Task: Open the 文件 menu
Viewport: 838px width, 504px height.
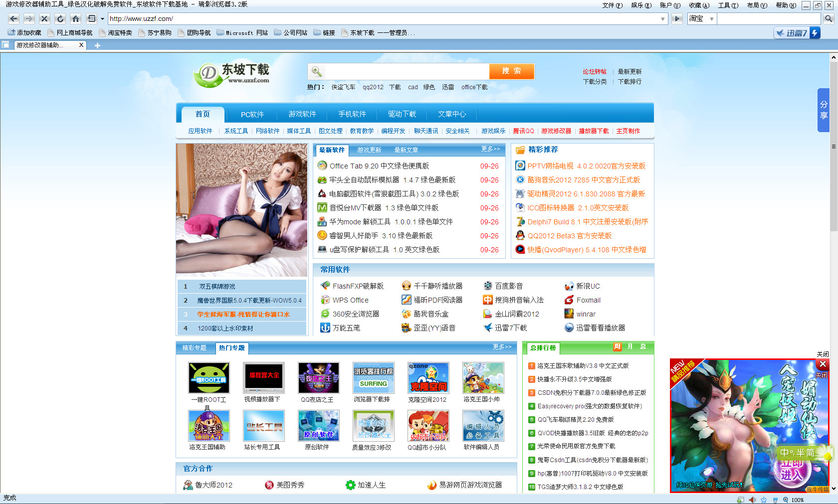Action: click(x=613, y=5)
